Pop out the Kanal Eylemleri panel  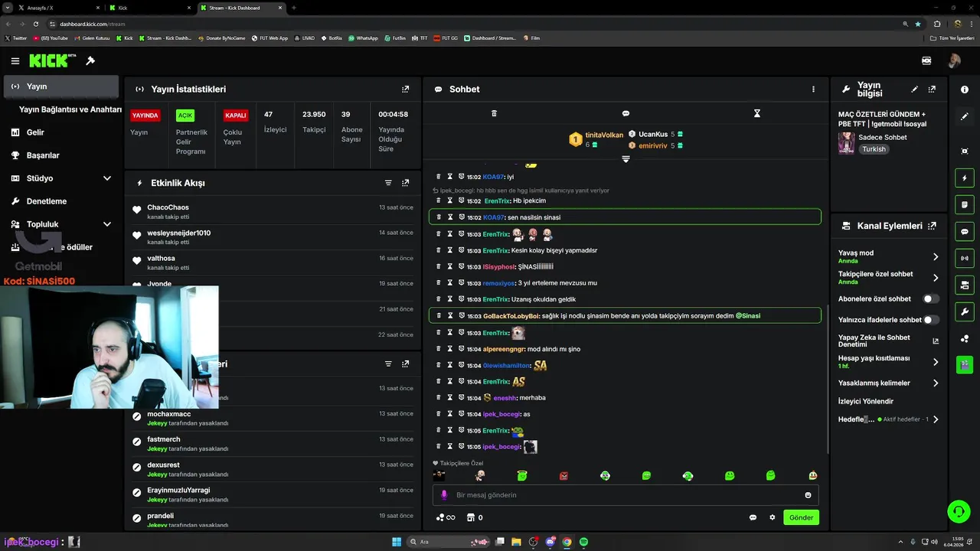point(932,226)
